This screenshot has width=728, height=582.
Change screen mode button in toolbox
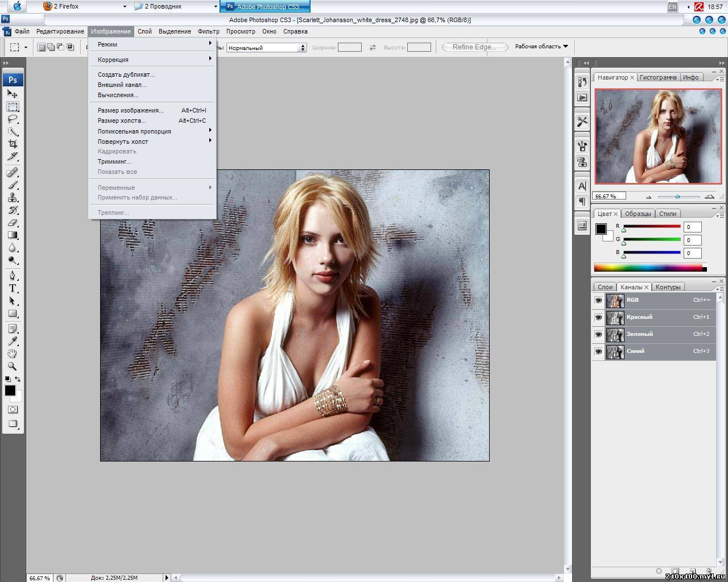tap(13, 424)
